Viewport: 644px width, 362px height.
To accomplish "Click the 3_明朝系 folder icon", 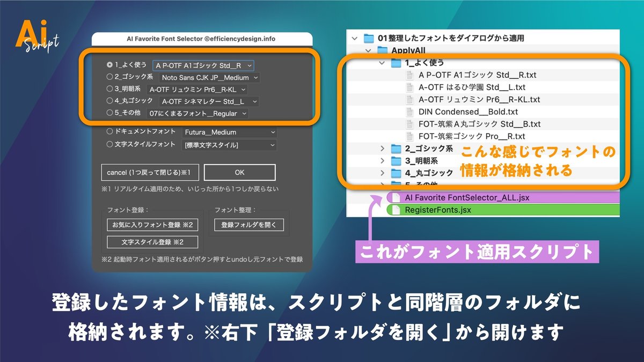I will pos(396,161).
